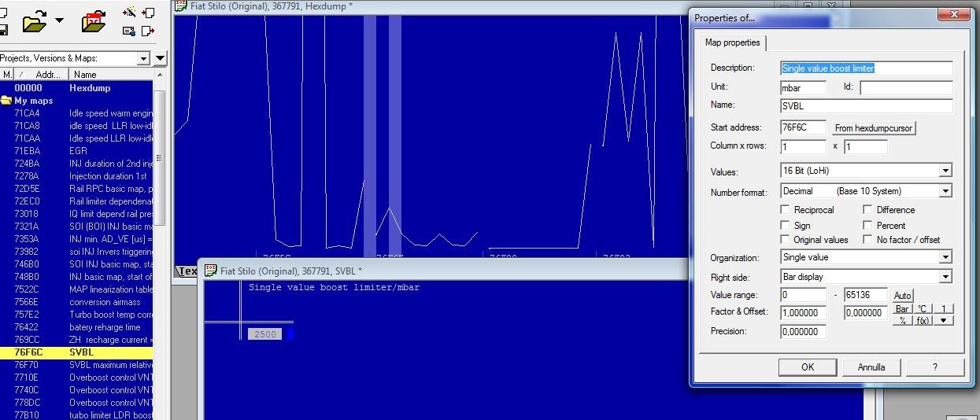Click the scroll up arrow of map list
980x420 pixels.
tap(160, 75)
